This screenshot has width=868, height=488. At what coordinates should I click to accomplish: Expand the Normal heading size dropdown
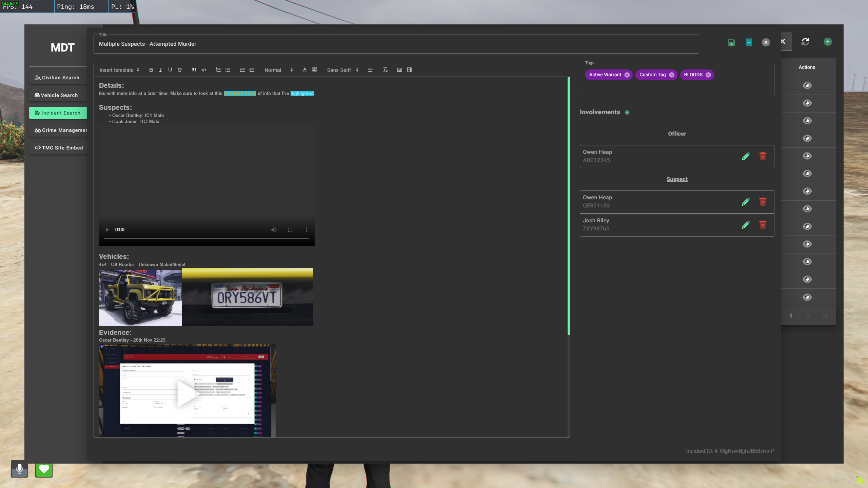coord(278,70)
